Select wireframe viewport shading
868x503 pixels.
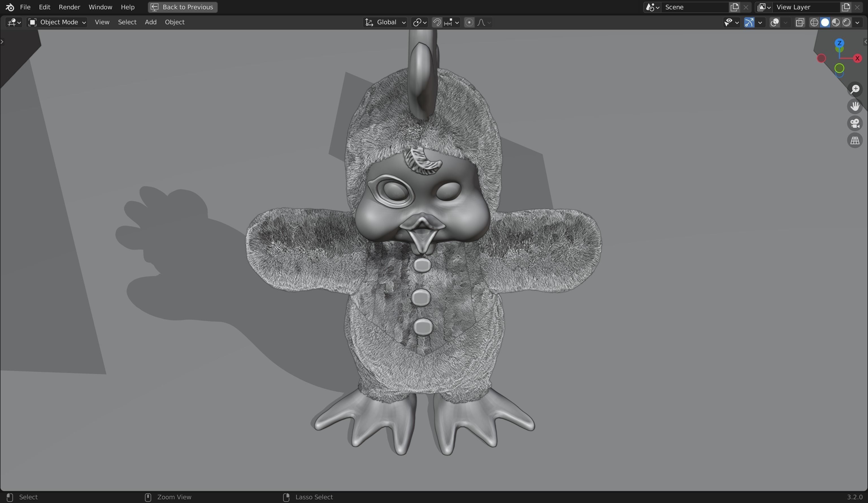(x=814, y=22)
